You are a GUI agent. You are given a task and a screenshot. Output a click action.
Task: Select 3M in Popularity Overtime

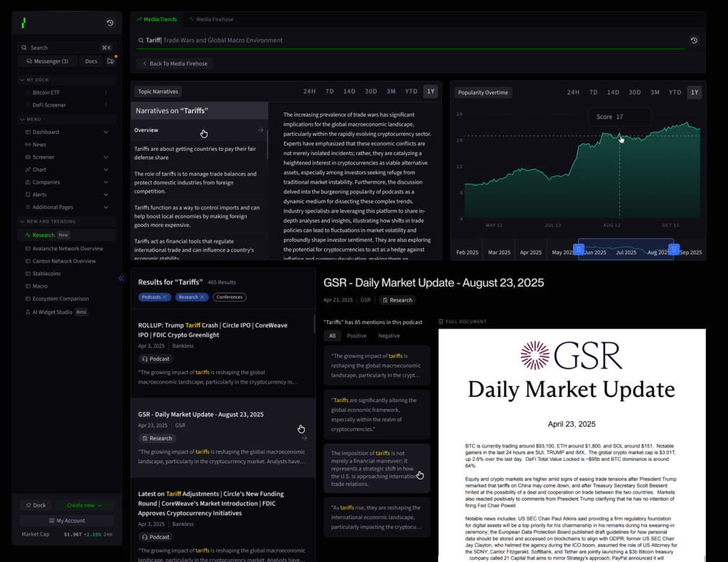point(655,92)
